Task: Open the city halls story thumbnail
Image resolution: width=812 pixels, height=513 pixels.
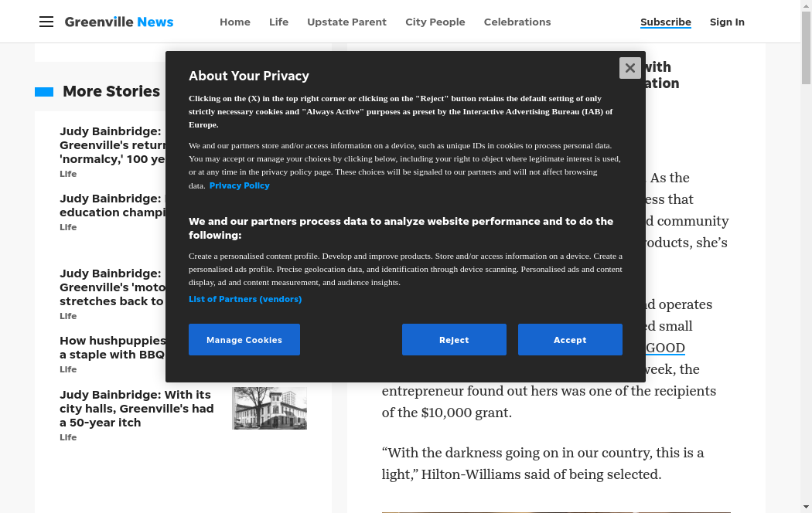Action: pos(269,408)
